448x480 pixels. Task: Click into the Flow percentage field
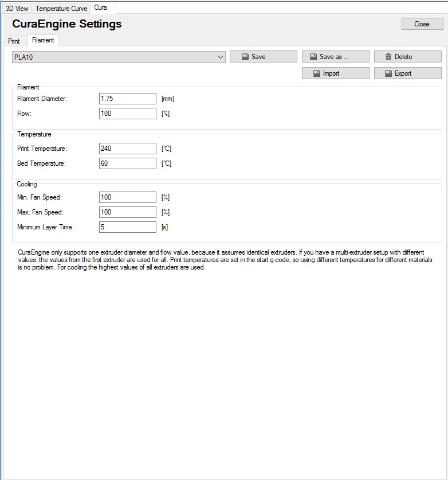click(x=128, y=114)
